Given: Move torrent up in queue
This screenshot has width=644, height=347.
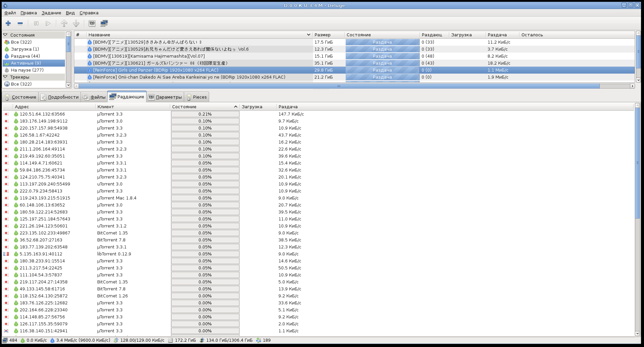Looking at the screenshot, I should click(64, 23).
